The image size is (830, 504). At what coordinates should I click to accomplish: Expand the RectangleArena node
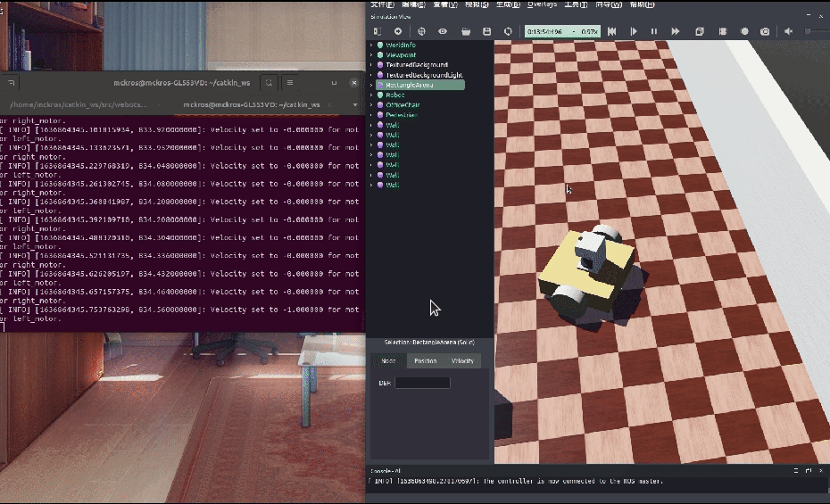[371, 85]
